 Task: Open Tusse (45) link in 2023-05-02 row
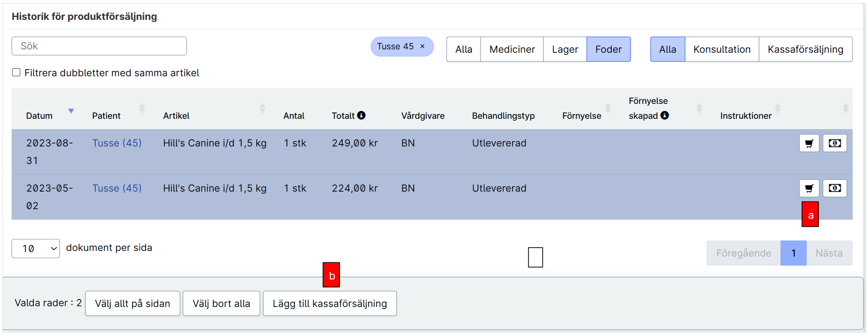(117, 188)
